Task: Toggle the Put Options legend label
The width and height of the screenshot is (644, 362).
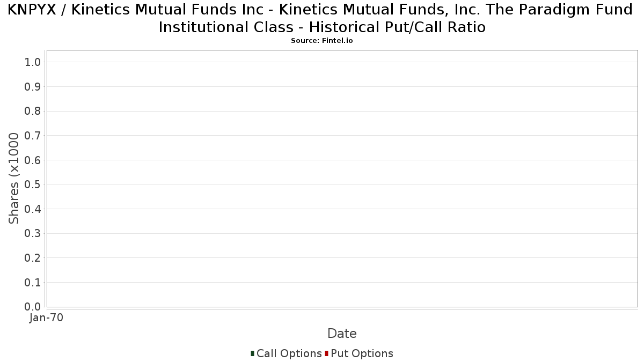Action: 362,353
